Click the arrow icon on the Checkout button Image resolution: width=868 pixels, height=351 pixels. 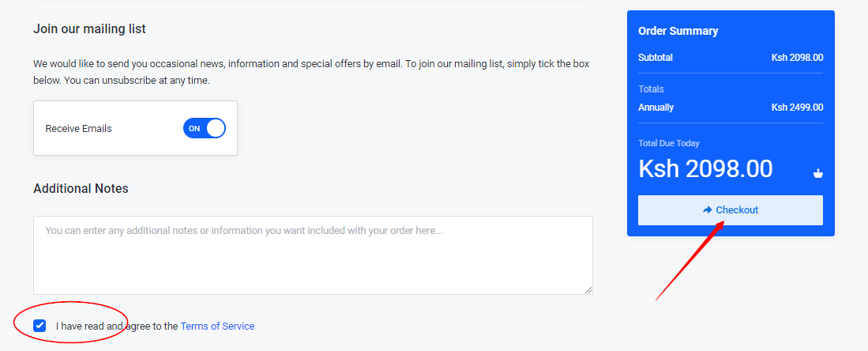pyautogui.click(x=707, y=210)
